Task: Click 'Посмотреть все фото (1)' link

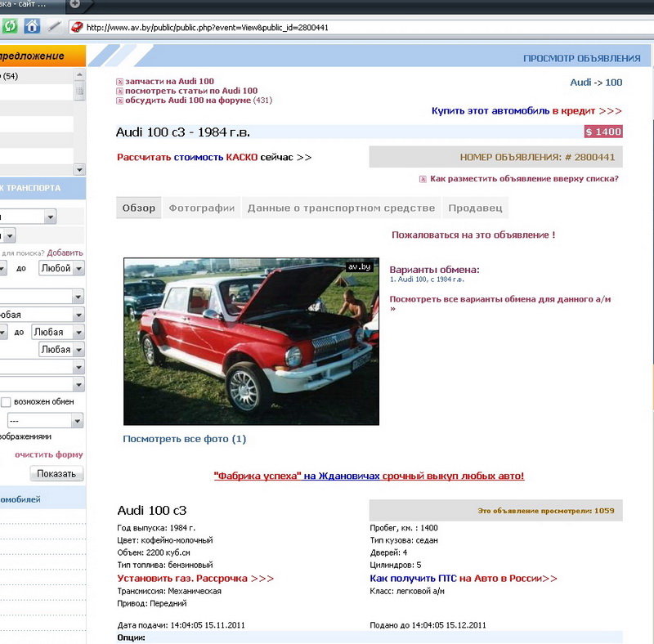Action: tap(185, 439)
